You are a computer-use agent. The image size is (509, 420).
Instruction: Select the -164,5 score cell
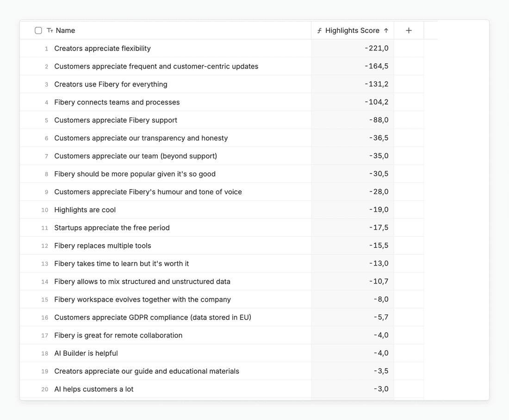pyautogui.click(x=376, y=67)
